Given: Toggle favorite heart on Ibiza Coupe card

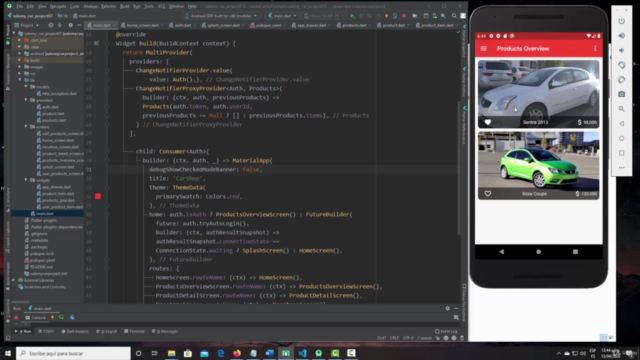Looking at the screenshot, I should coord(488,193).
